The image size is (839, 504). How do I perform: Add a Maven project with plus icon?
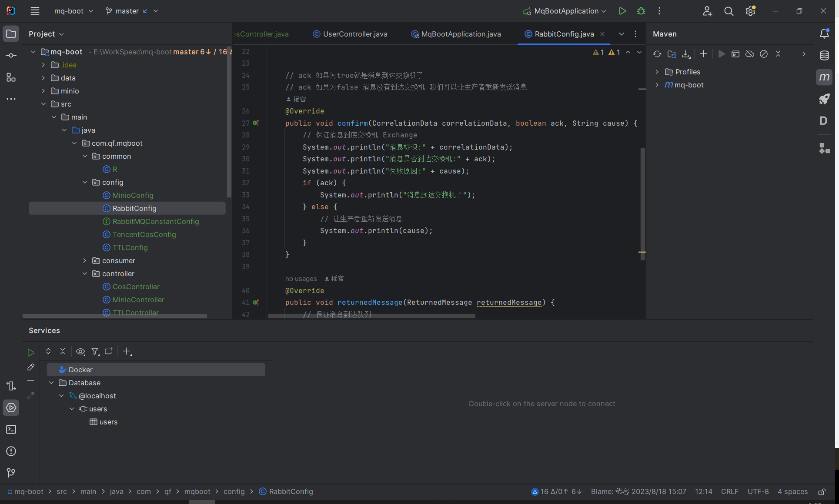coord(703,54)
